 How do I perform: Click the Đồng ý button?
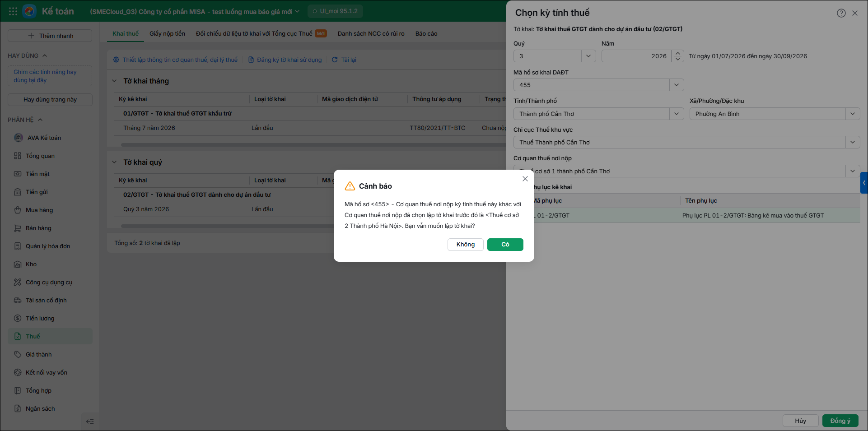click(840, 421)
